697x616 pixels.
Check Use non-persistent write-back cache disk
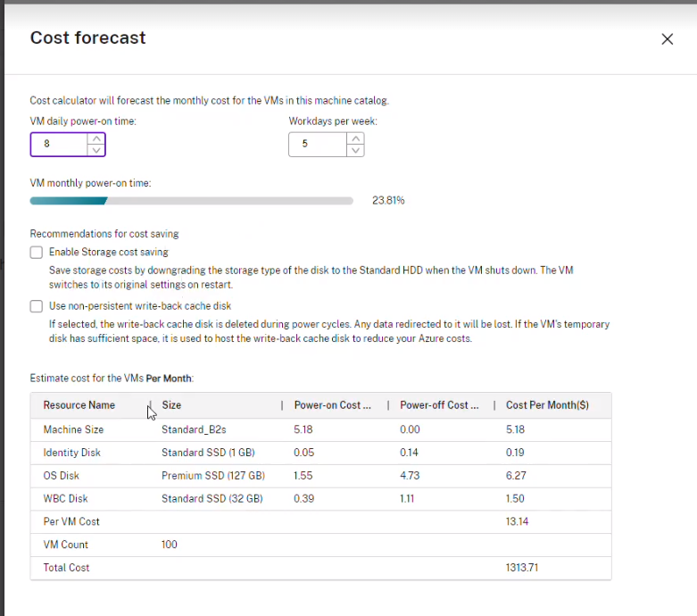pos(37,306)
